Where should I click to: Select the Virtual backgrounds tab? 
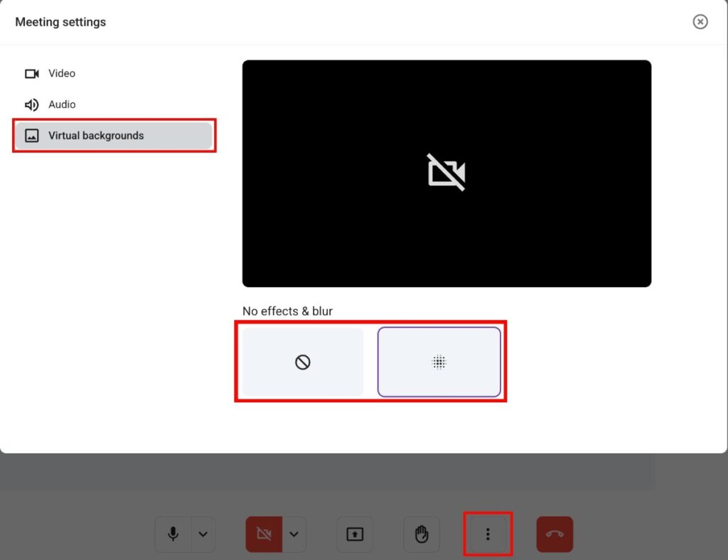point(96,136)
